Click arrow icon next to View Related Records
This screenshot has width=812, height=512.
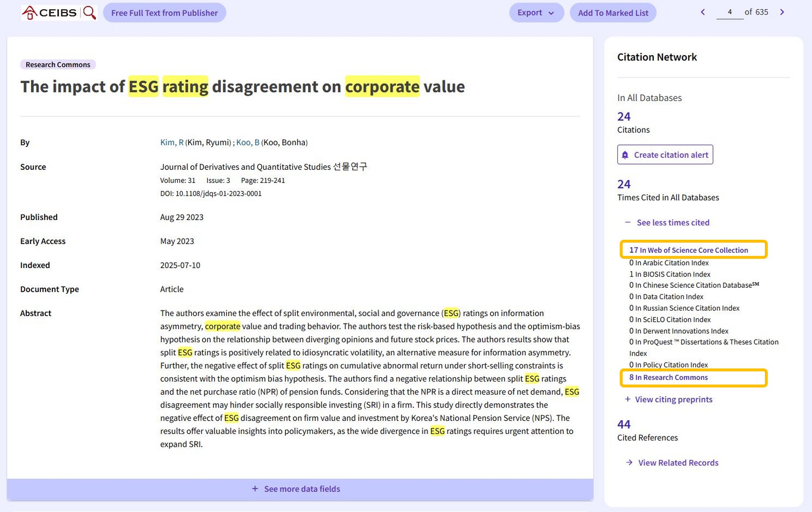pyautogui.click(x=629, y=462)
